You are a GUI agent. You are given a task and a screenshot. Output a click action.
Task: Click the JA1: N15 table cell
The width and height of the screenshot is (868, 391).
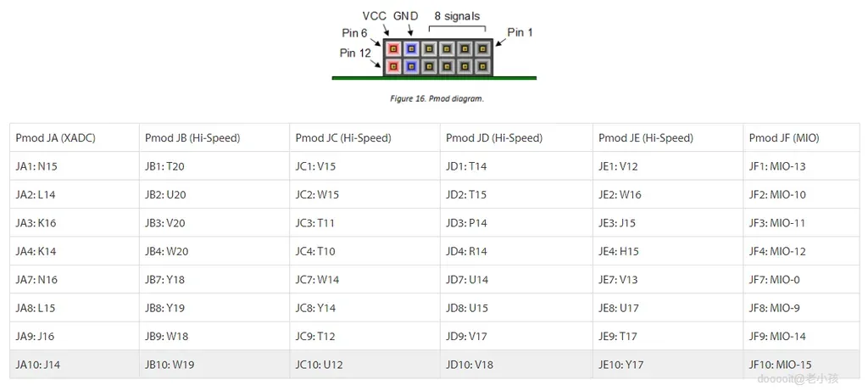(75, 166)
